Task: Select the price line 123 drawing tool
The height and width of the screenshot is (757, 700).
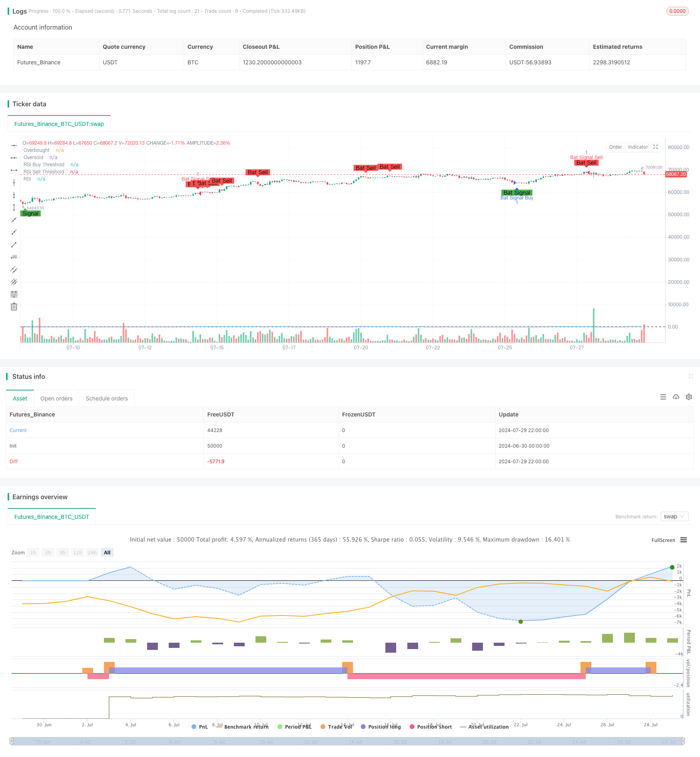Action: coord(14,257)
